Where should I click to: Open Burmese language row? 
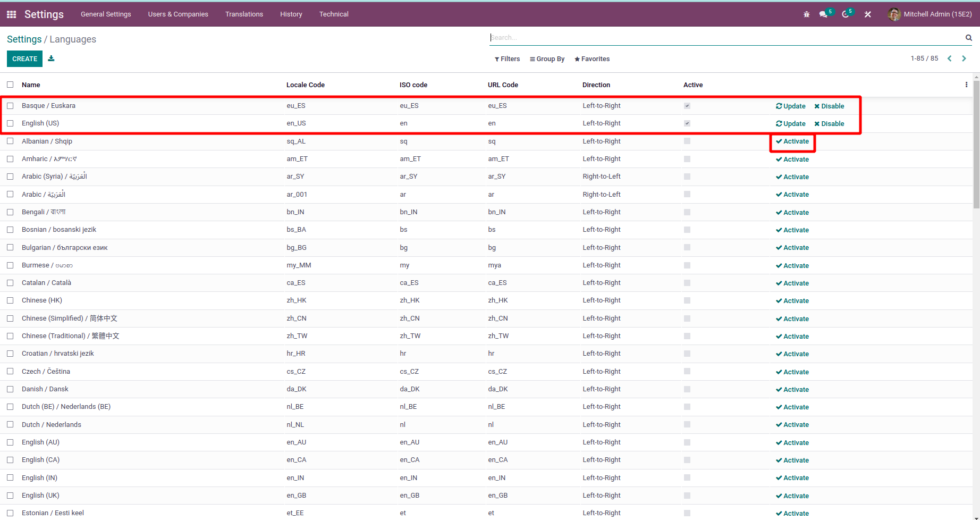click(486, 265)
